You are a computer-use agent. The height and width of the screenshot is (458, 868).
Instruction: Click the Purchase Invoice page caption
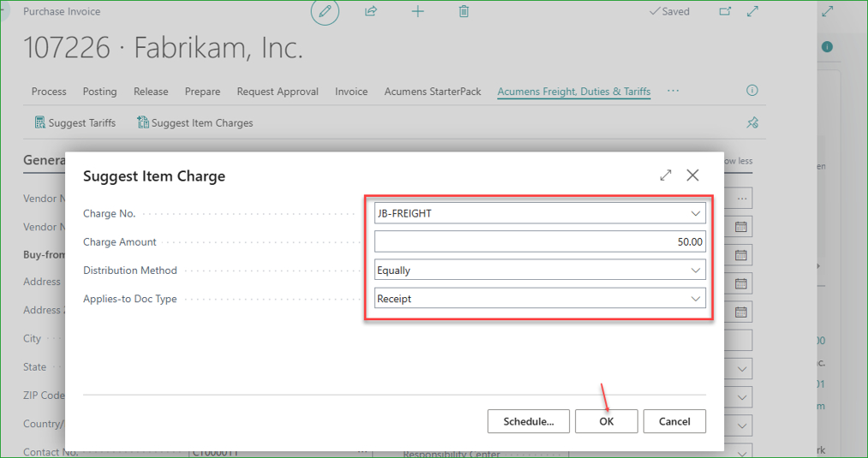tap(62, 11)
